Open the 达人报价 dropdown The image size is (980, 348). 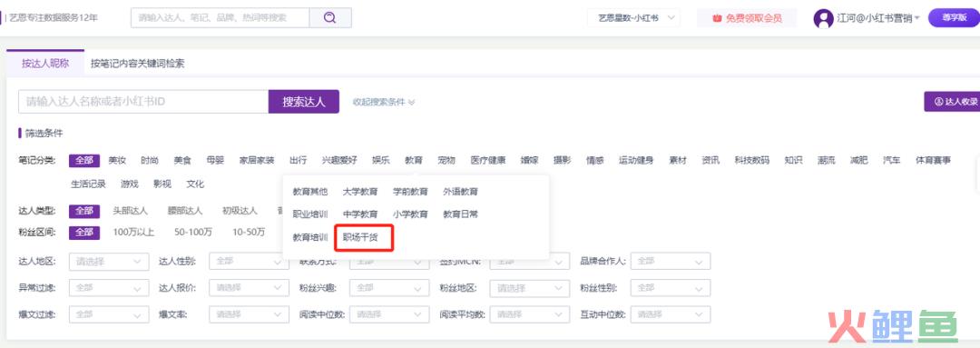[249, 289]
